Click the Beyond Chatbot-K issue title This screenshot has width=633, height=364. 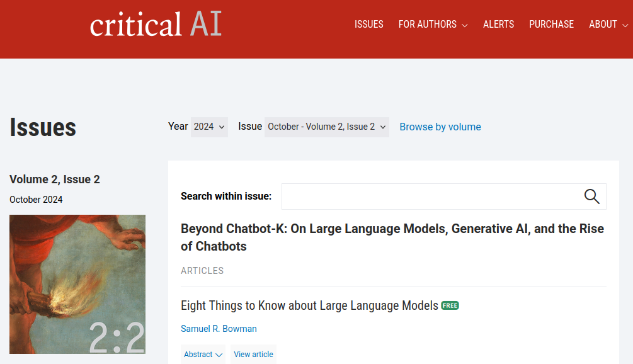click(x=392, y=237)
